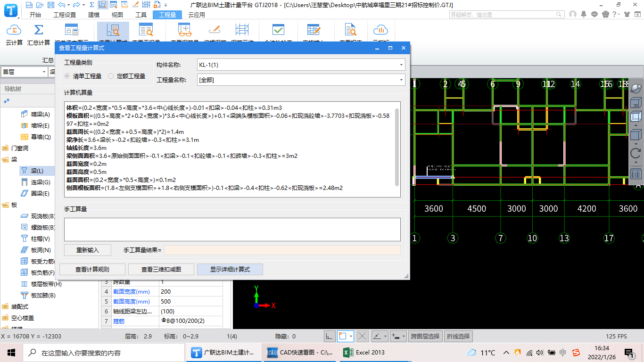
Task: Click the 查看报表 report icon in ribbon
Action: (x=351, y=30)
